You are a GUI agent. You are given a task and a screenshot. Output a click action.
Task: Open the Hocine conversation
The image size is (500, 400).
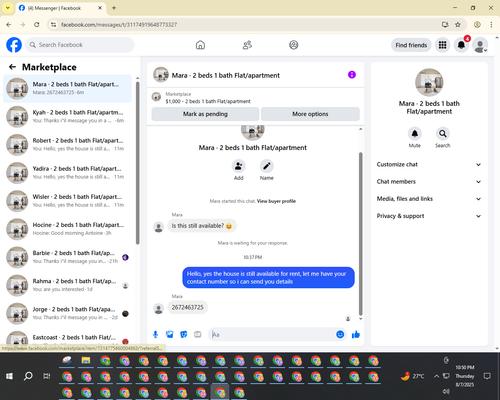67,229
